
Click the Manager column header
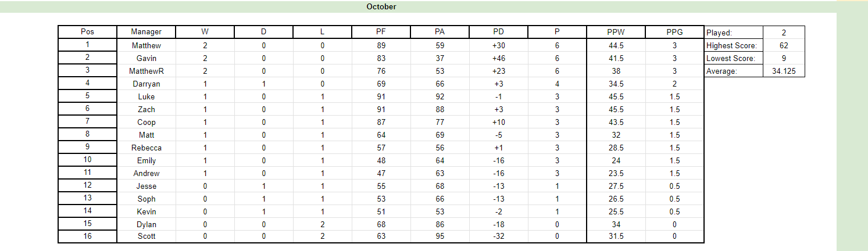click(146, 32)
